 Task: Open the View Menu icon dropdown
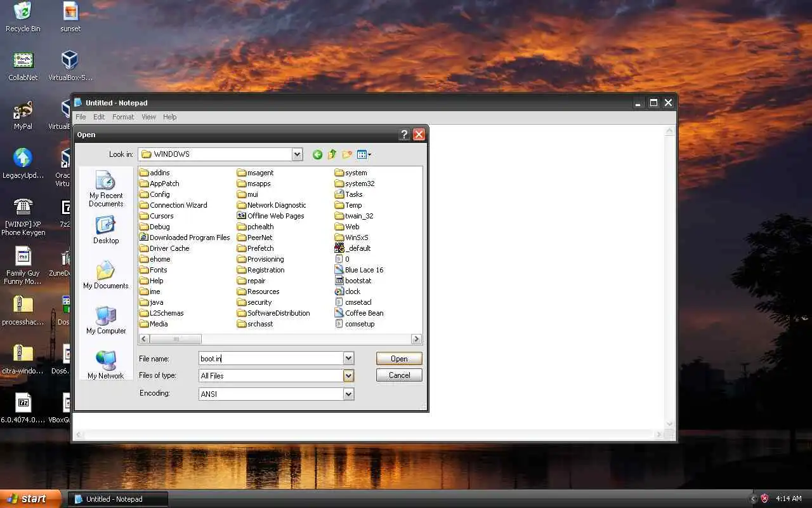click(364, 154)
